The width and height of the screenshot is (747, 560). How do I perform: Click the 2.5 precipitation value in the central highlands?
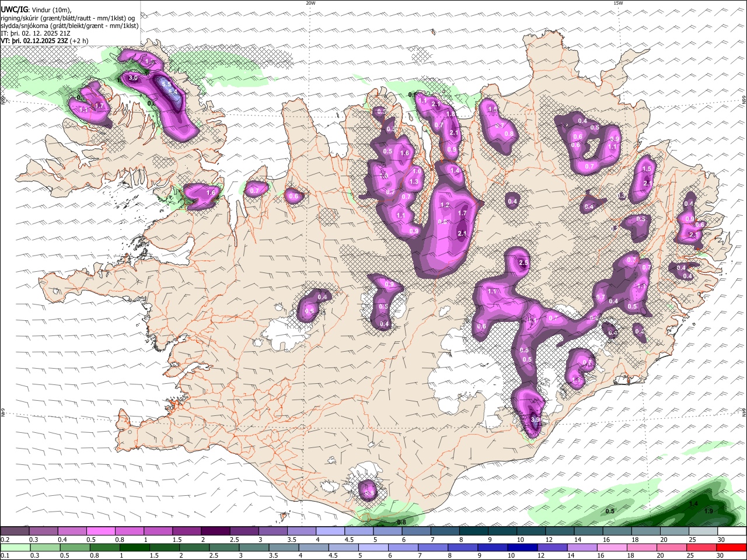tap(523, 263)
